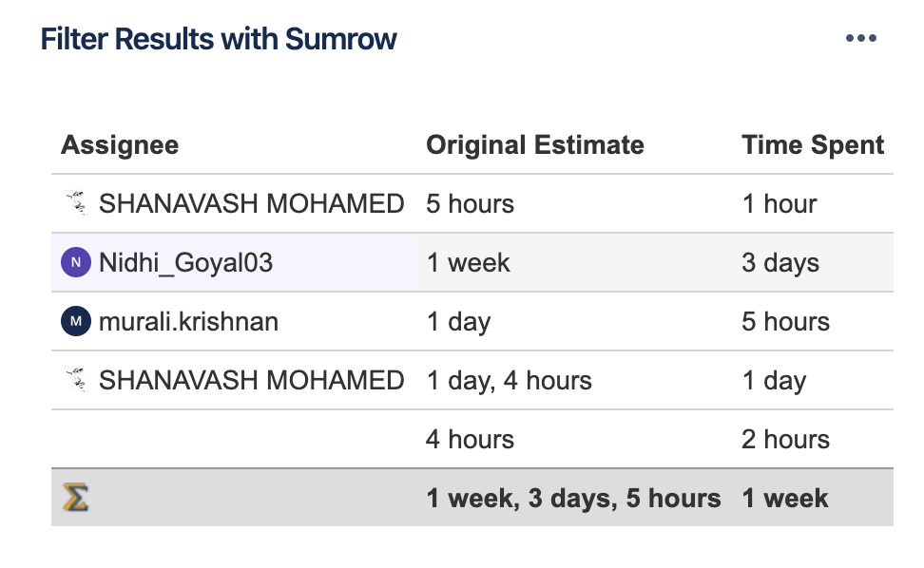The width and height of the screenshot is (924, 568).
Task: Open SHANAVASH MOHAMED link in fourth row
Action: pos(252,380)
